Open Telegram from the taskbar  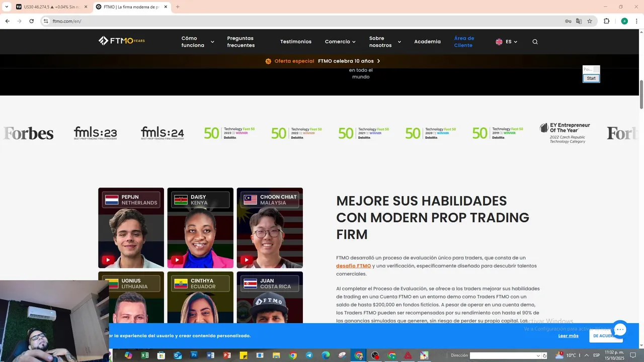tap(309, 355)
